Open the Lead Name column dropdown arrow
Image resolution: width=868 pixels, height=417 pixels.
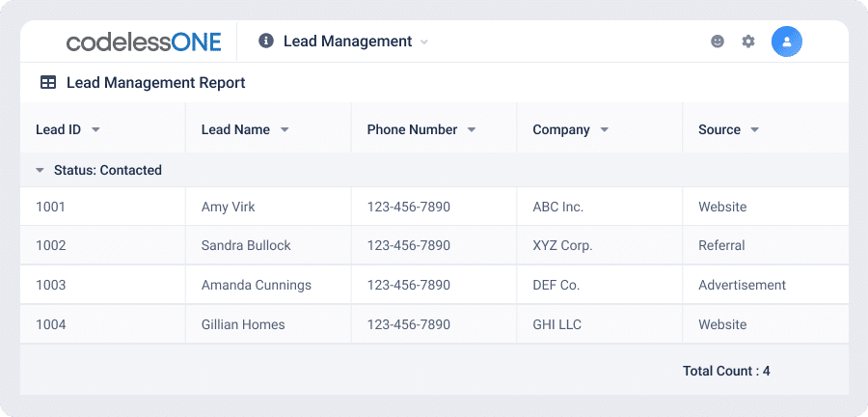[x=285, y=129]
